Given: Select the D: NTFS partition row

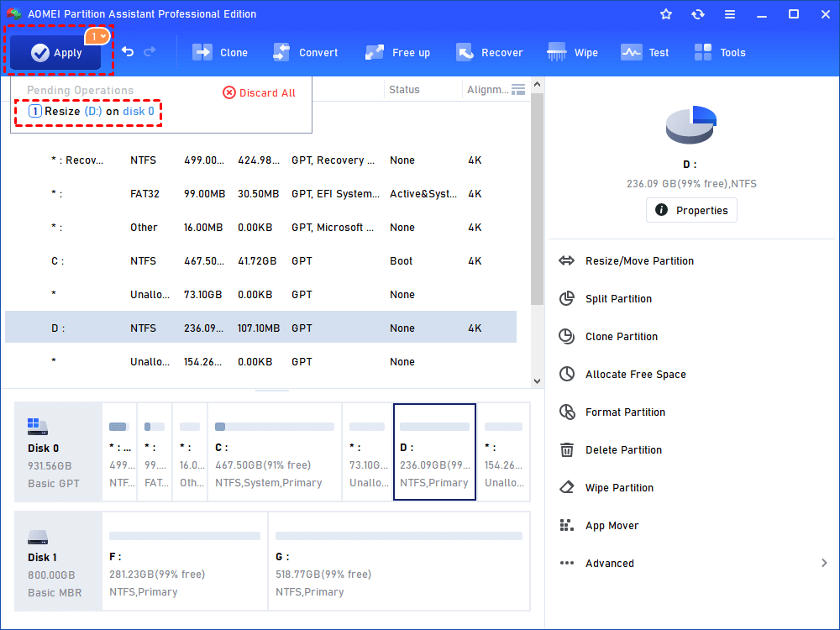Looking at the screenshot, I should pyautogui.click(x=261, y=328).
